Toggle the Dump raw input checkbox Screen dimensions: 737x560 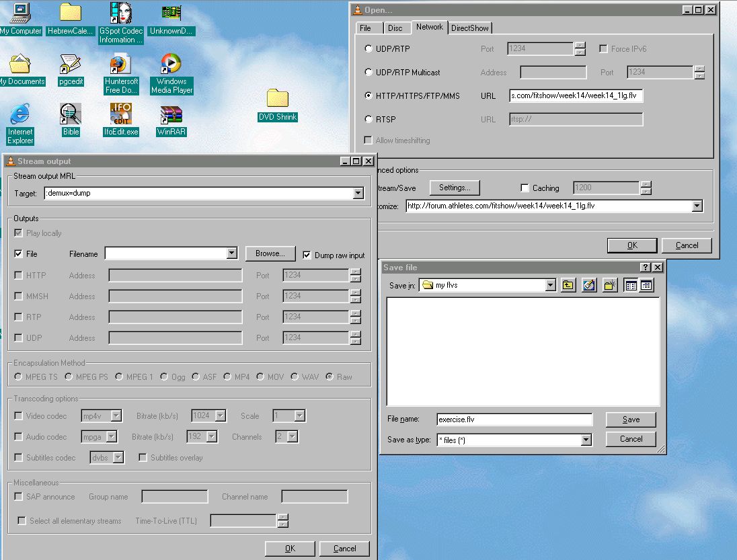point(307,255)
